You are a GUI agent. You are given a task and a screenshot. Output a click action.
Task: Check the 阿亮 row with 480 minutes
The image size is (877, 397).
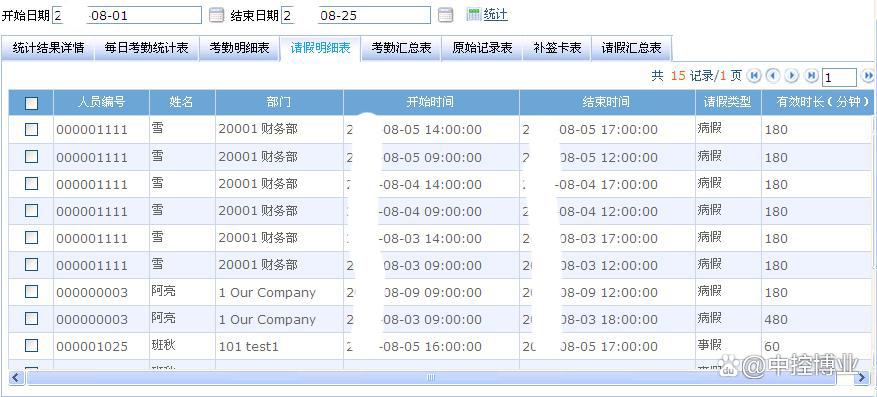(31, 319)
